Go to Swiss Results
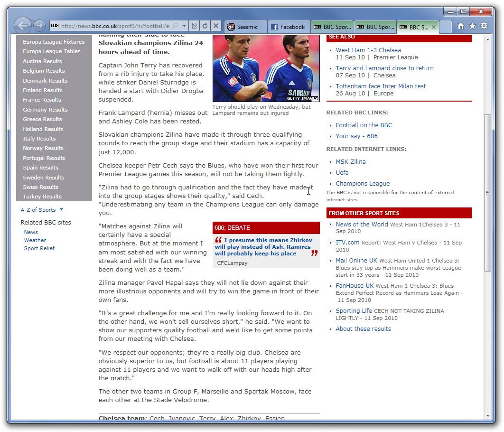Viewport: 504px width, 432px height. (x=40, y=187)
